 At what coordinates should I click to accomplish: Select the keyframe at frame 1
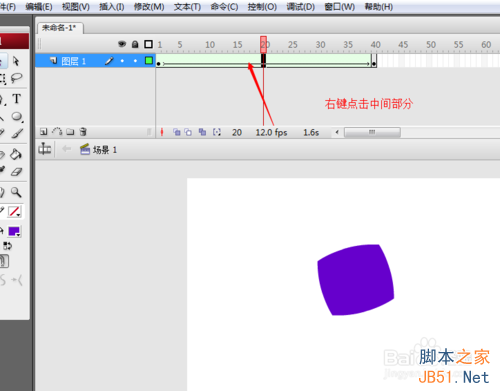pyautogui.click(x=159, y=61)
